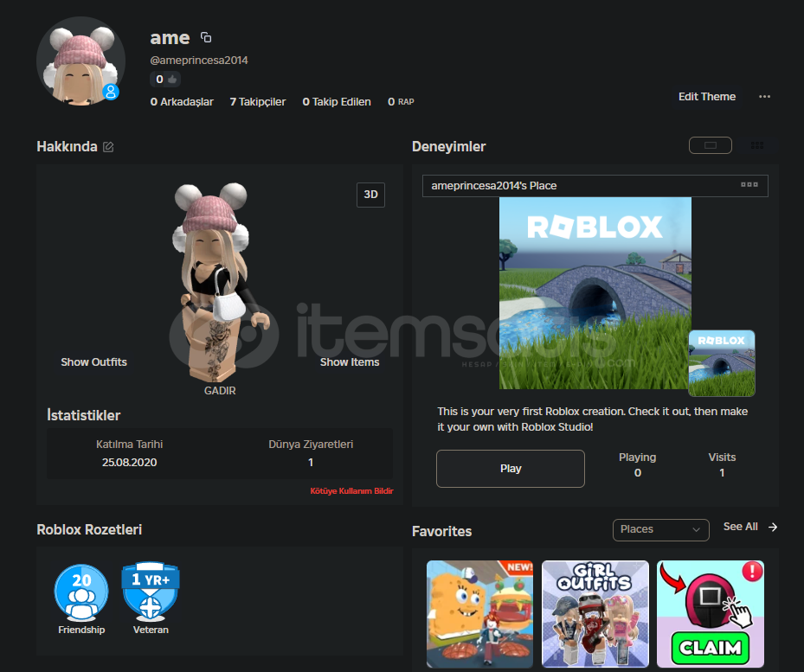The height and width of the screenshot is (672, 804).
Task: Click the @ameprincesa2014 username
Action: [199, 61]
